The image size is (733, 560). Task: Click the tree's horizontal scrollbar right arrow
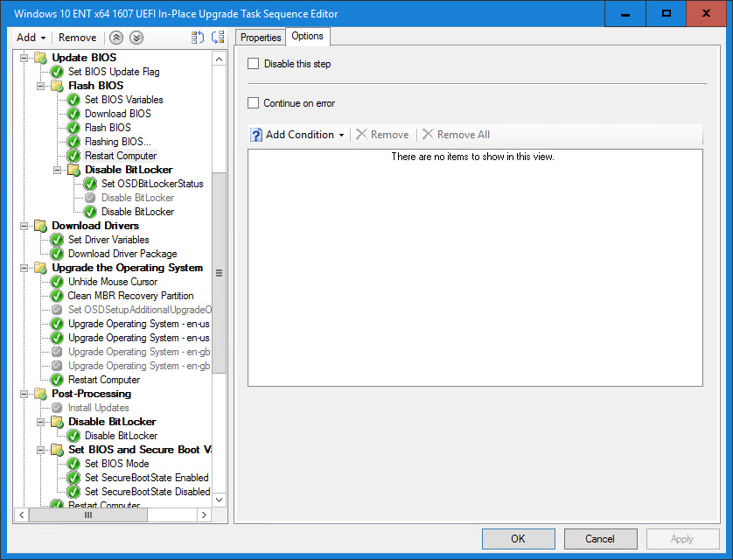pos(204,515)
